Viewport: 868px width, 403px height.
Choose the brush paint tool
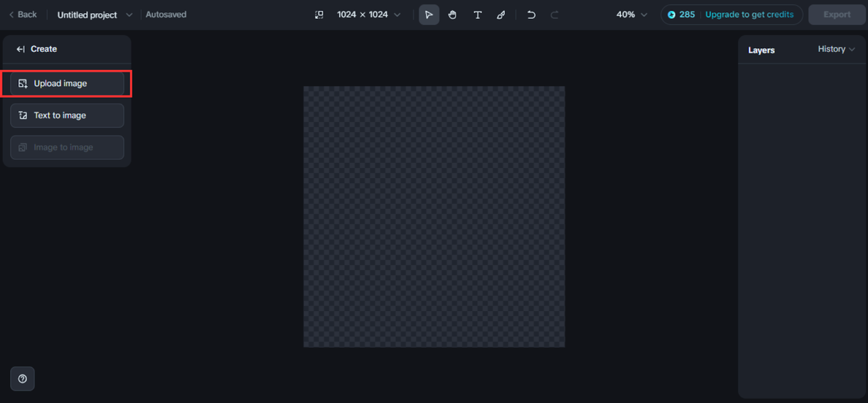click(501, 15)
